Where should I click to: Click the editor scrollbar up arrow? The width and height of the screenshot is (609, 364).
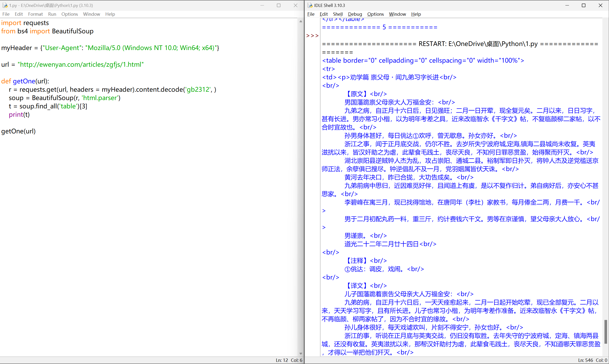[x=301, y=22]
